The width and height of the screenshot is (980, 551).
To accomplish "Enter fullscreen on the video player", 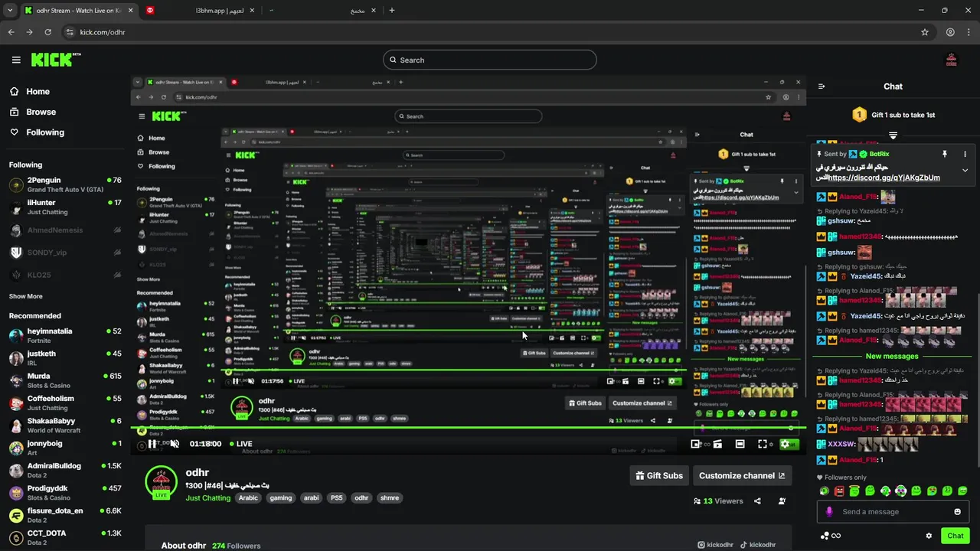I will click(762, 444).
